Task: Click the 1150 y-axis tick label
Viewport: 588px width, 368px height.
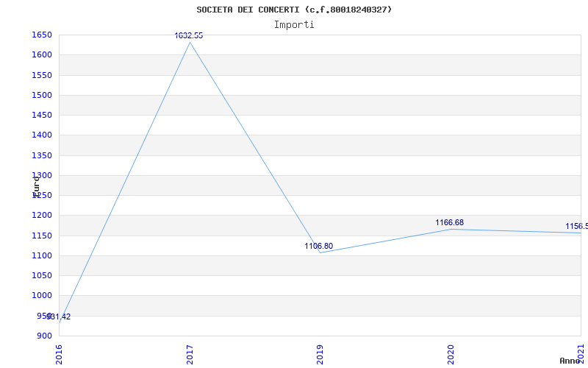Action: 42,236
